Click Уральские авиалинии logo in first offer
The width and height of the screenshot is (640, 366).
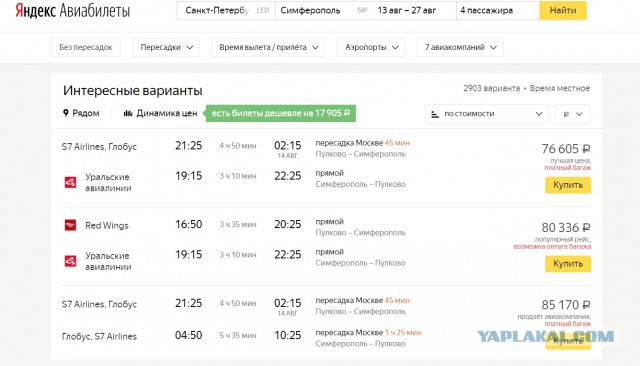click(x=71, y=182)
